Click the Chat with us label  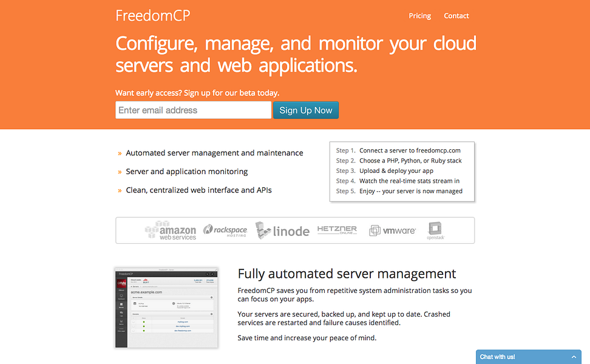pos(497,357)
